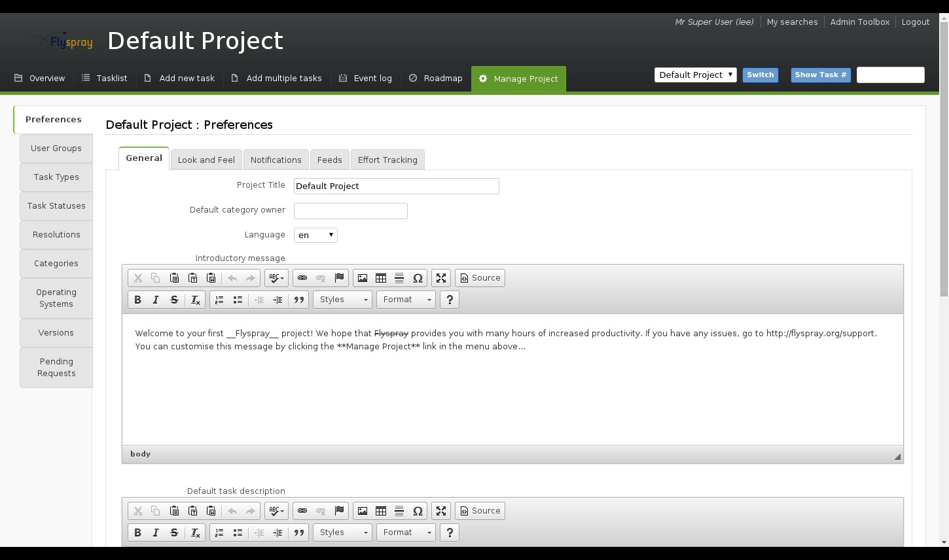Open spell check dropdown in introductory editor
Viewport: 949px width, 560px height.
point(276,278)
